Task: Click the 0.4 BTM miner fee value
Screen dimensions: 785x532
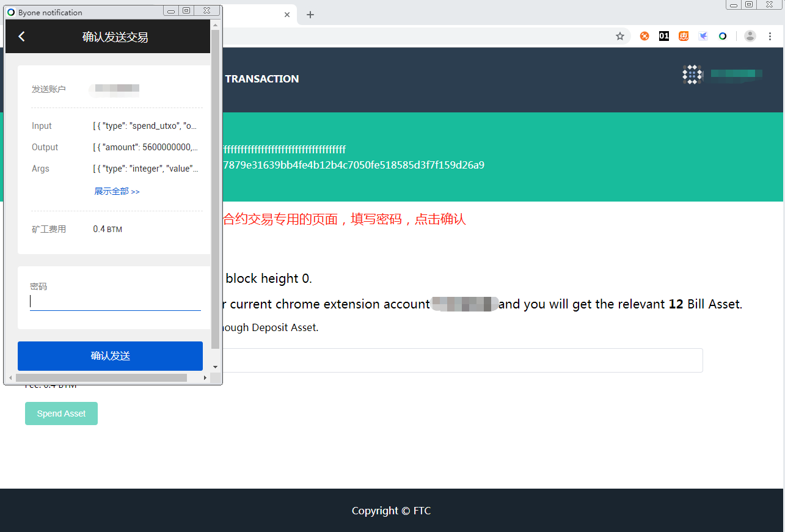Action: coord(108,229)
